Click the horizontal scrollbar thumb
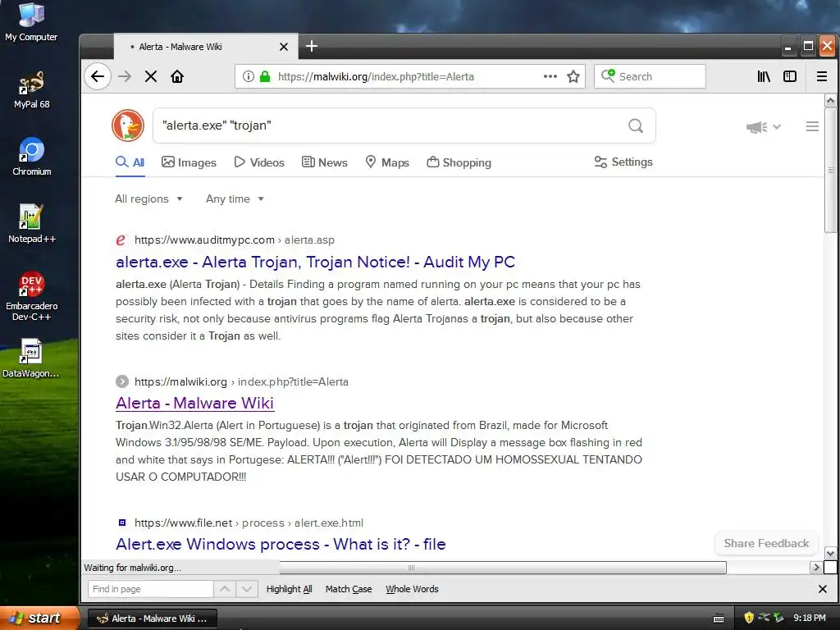The width and height of the screenshot is (840, 630). 503,568
